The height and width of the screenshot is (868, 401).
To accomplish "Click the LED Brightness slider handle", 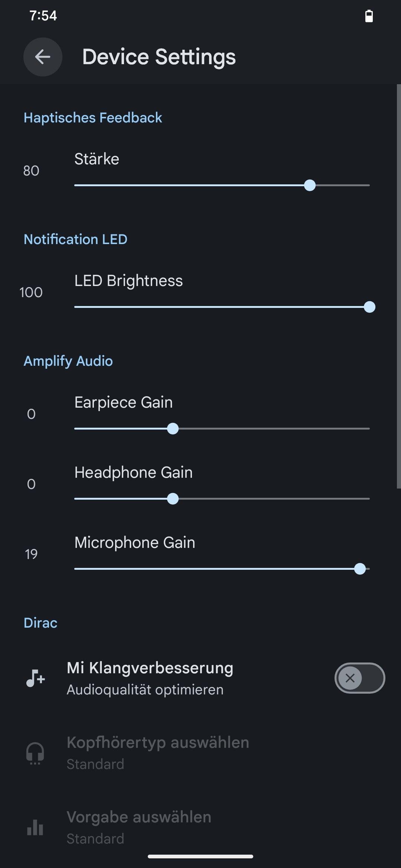I will pos(369,307).
